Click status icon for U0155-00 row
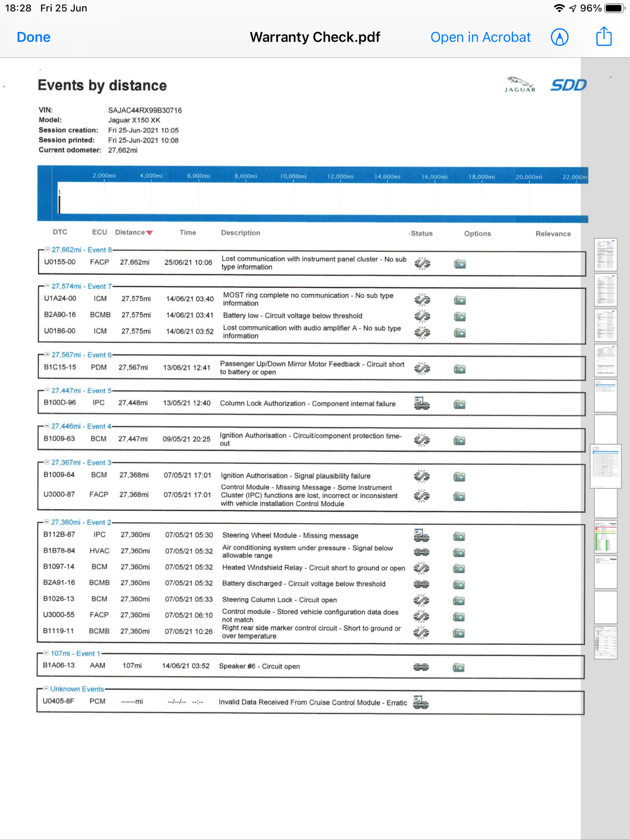 (422, 264)
